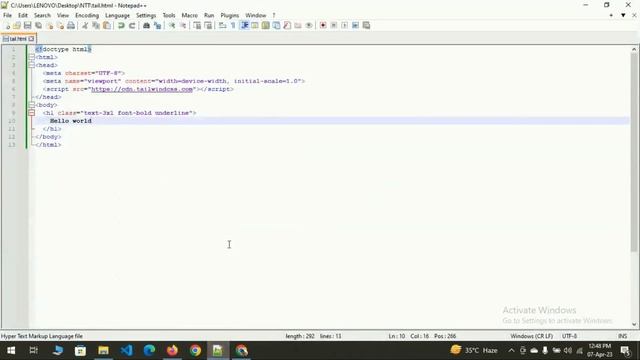The height and width of the screenshot is (360, 640).
Task: Open the Edit menu
Action: click(23, 15)
